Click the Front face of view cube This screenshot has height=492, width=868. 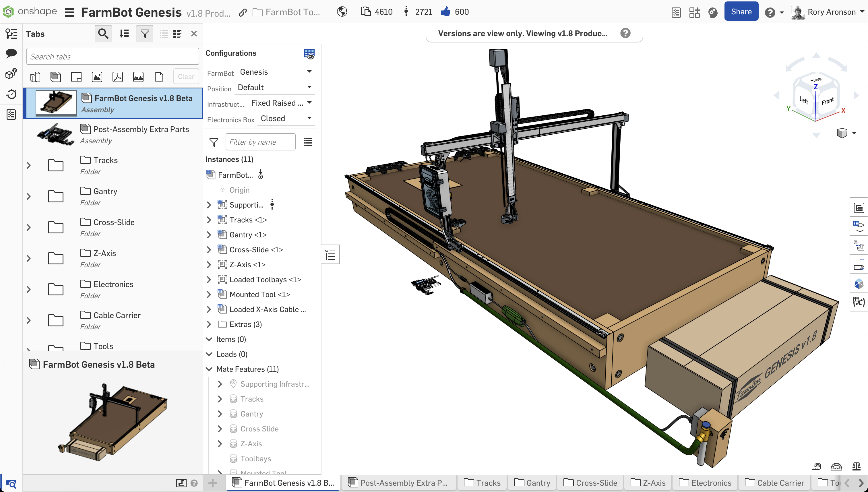point(828,101)
